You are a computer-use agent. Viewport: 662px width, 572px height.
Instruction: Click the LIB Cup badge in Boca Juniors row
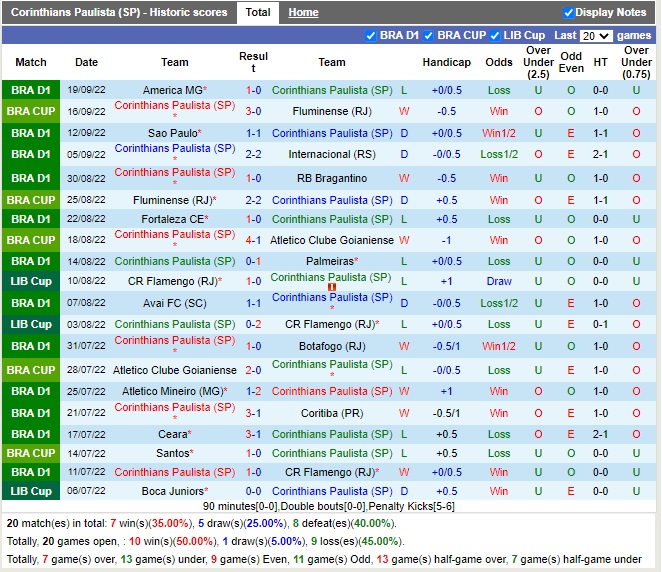click(x=30, y=491)
